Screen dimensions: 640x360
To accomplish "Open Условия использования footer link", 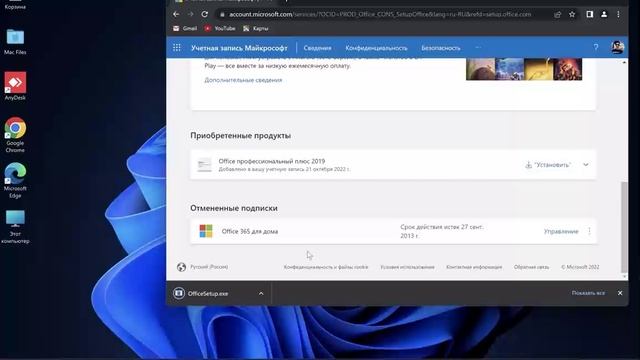I will [x=407, y=267].
